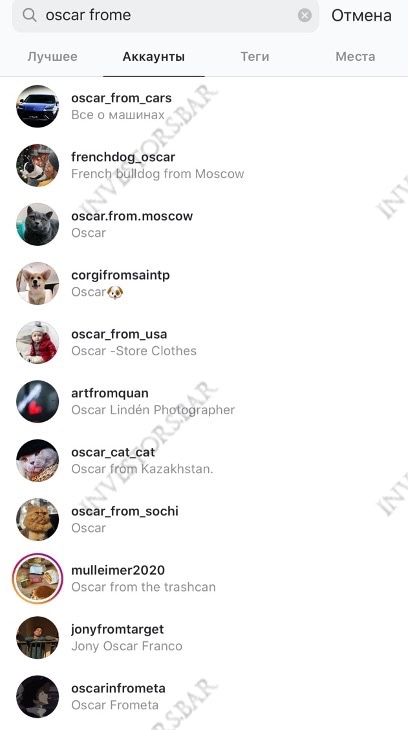Tap the search field containing oscar frome

click(x=165, y=15)
